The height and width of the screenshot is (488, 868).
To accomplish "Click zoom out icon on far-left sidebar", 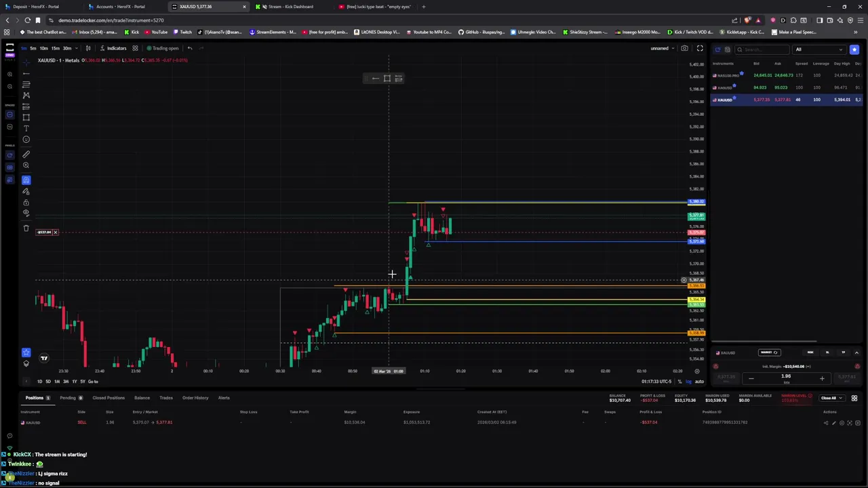I will click(x=9, y=86).
